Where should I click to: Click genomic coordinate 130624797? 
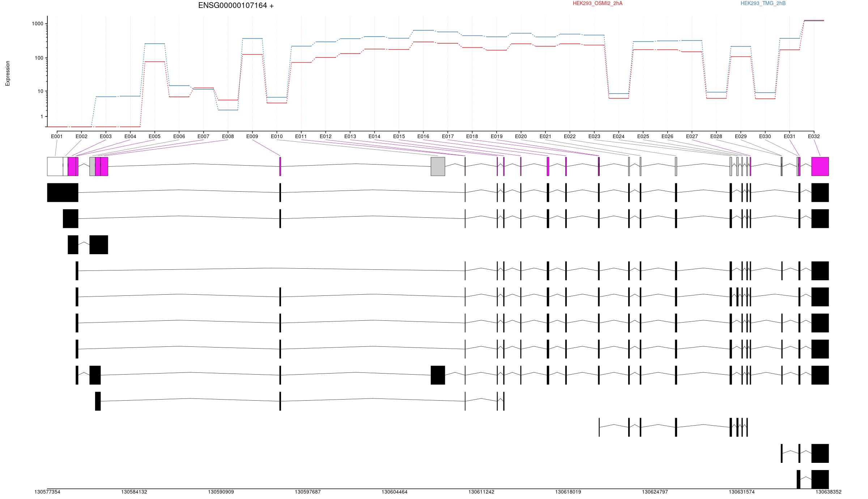[655, 492]
